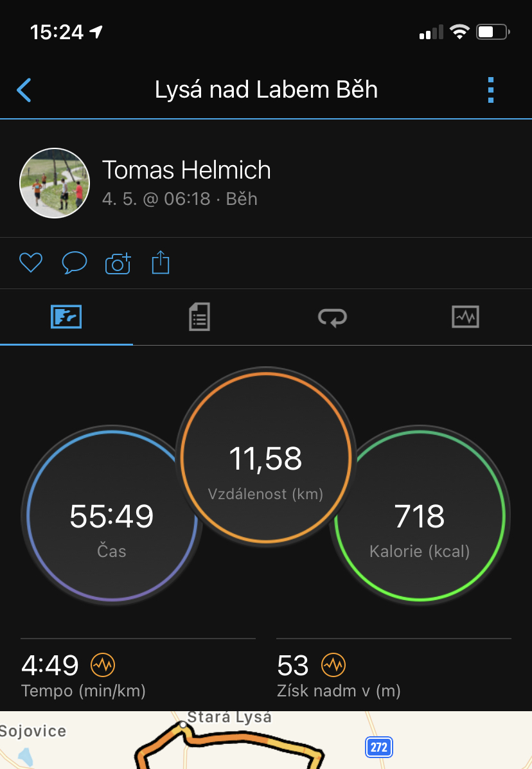
Task: Open comments via speech bubble icon
Action: [75, 263]
